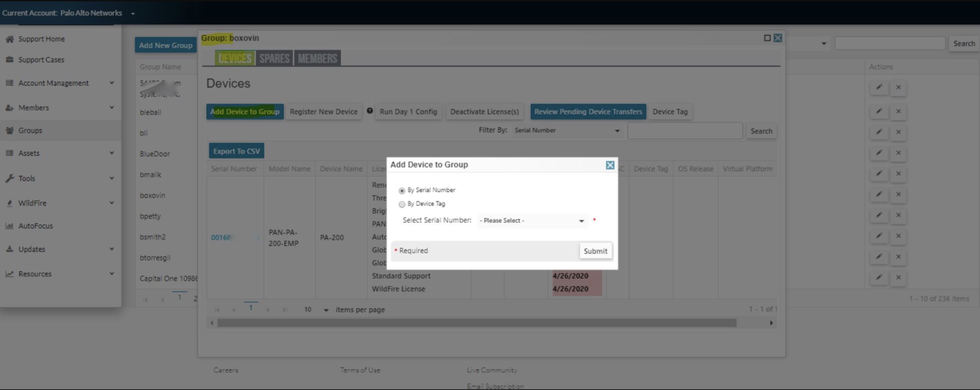The height and width of the screenshot is (390, 980).
Task: Click the info icon beside Register New Device
Action: click(369, 111)
